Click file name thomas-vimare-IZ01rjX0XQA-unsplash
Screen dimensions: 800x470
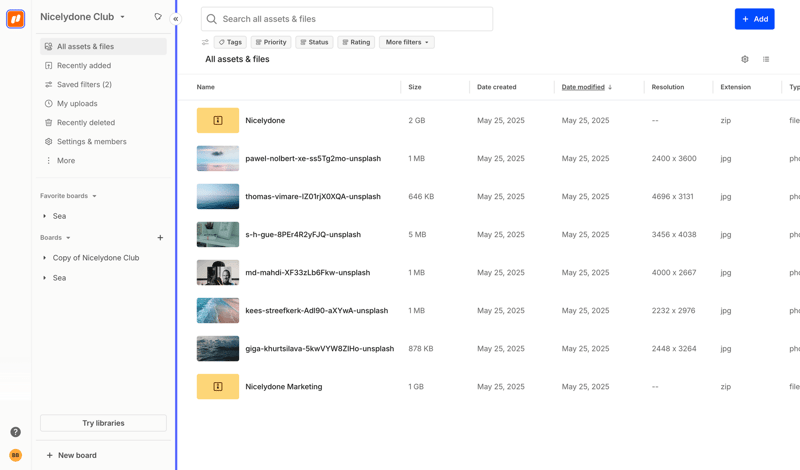[313, 196]
